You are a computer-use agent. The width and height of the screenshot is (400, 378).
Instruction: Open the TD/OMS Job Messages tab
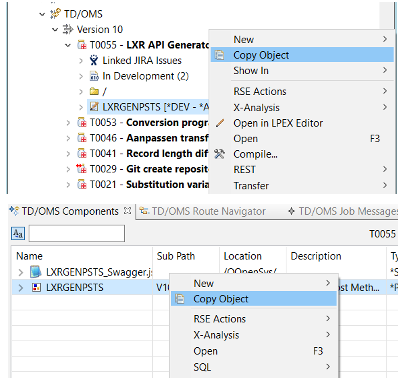343,211
